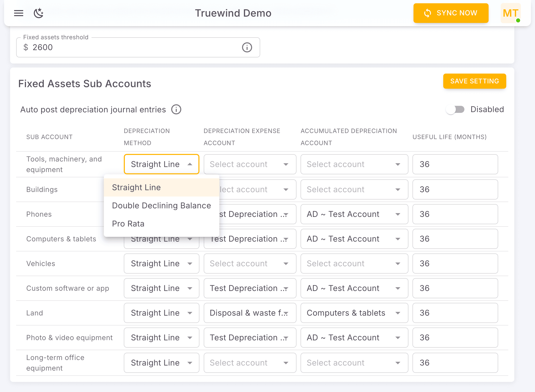Collapse the open depreciation method arrow

point(190,164)
